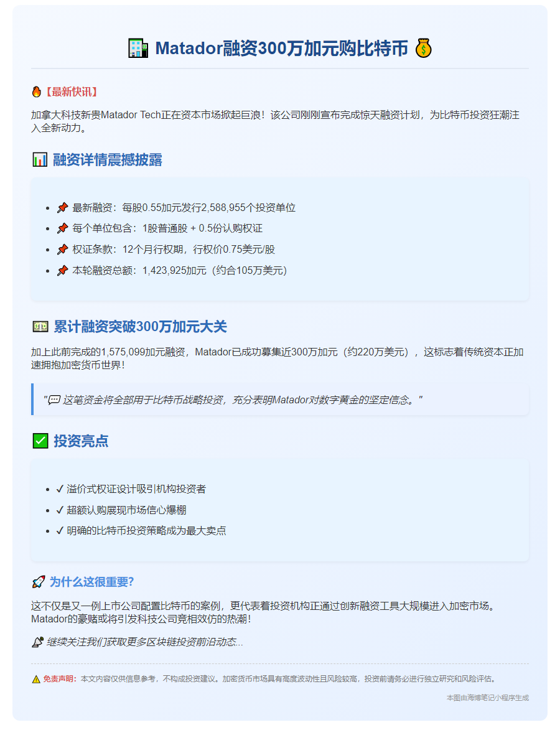Click the red 免责声明 label
Image resolution: width=560 pixels, height=740 pixels.
coord(60,679)
